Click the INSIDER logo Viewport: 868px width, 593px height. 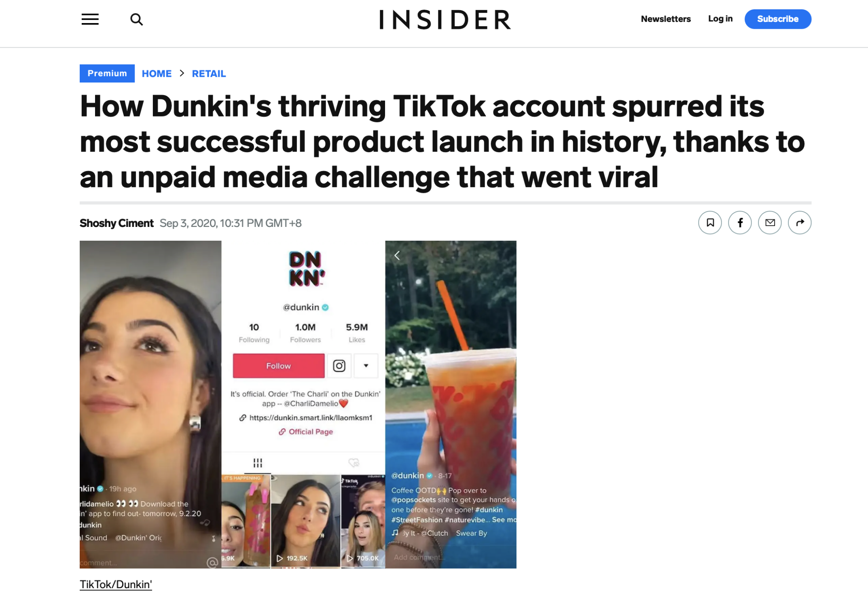tap(445, 19)
